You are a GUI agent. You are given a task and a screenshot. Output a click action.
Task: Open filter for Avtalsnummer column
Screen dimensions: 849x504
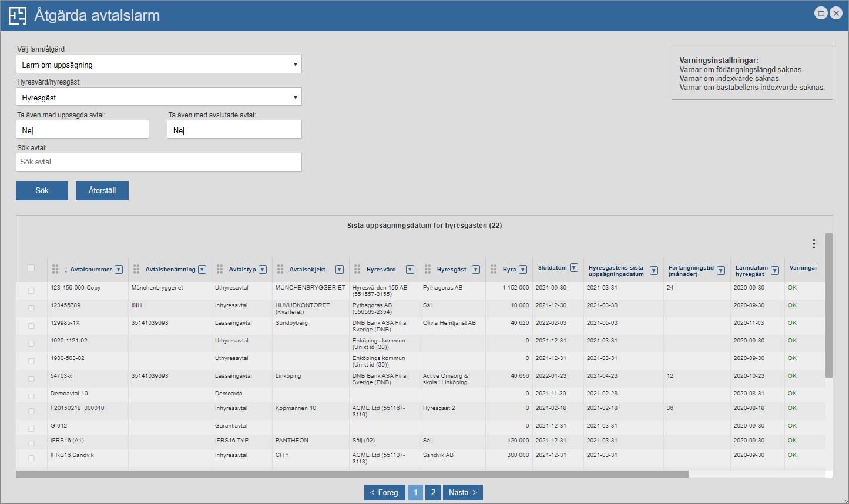pos(119,270)
